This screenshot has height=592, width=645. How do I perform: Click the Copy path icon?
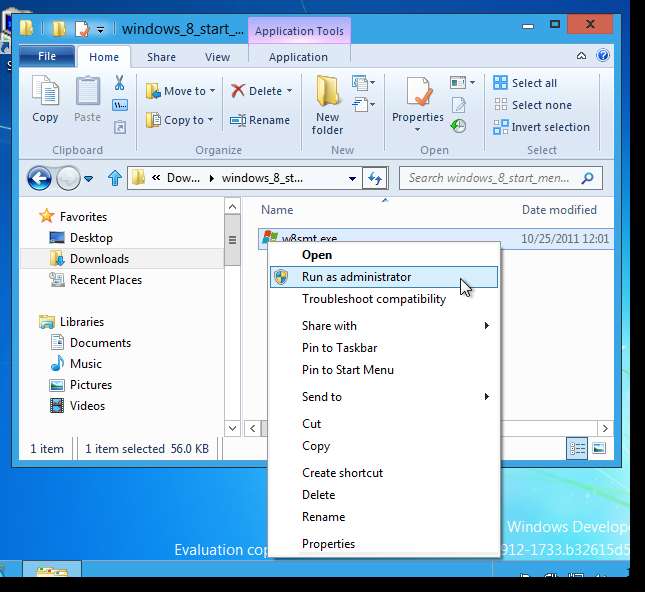click(x=120, y=105)
